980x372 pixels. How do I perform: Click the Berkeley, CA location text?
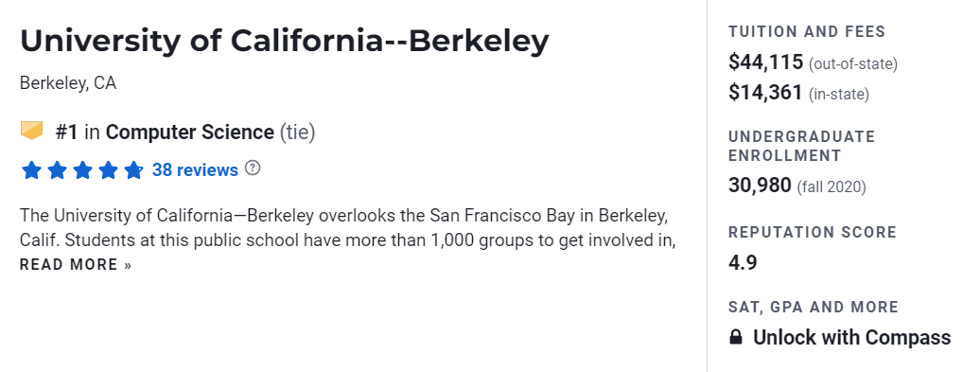click(68, 83)
